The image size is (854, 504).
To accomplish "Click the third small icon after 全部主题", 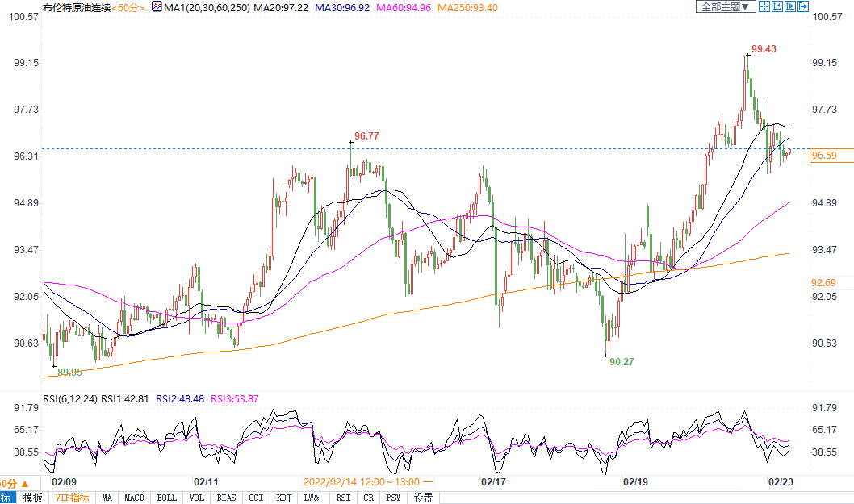I will 790,6.
